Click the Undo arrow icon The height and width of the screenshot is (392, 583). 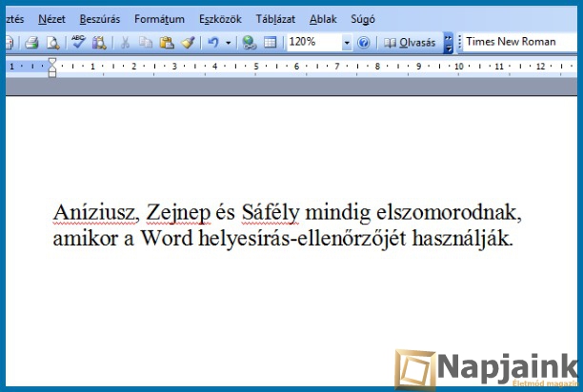click(x=213, y=43)
